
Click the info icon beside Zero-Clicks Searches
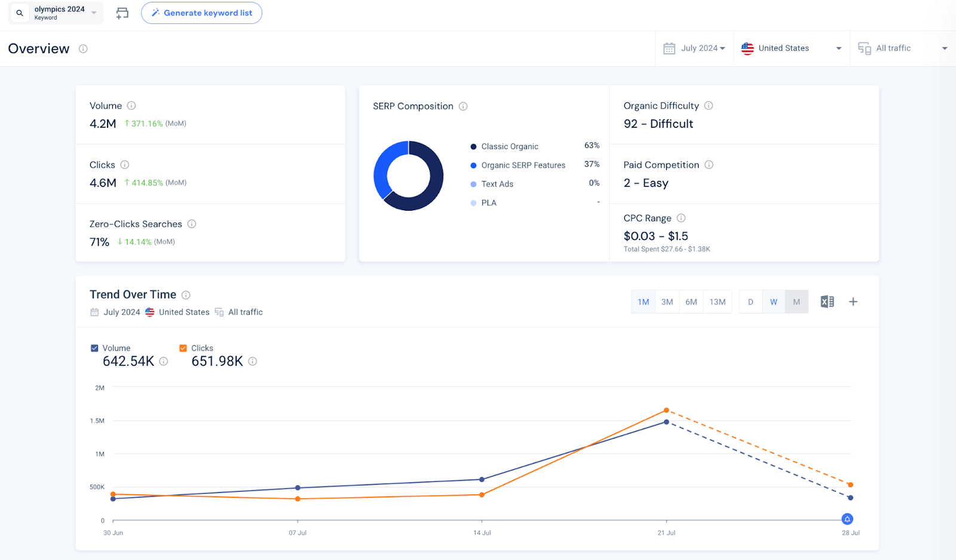[x=191, y=224]
